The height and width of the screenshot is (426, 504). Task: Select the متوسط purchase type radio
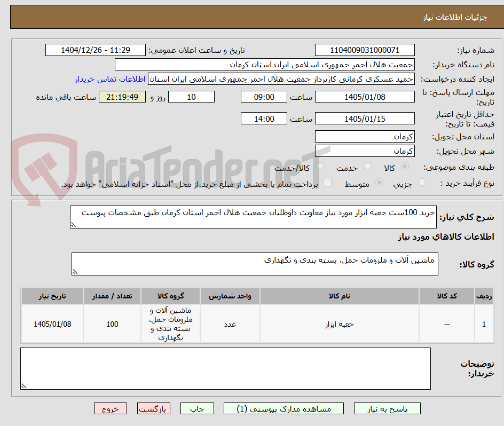(379, 183)
